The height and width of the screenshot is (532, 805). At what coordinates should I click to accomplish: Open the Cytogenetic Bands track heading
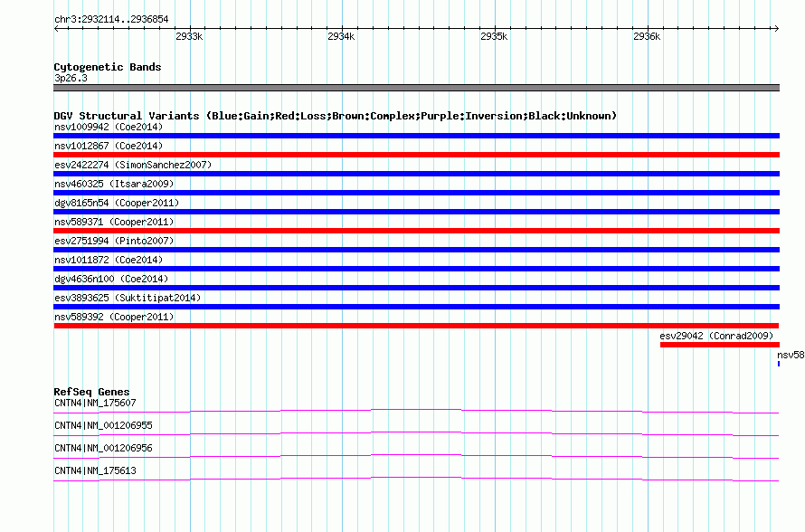[108, 67]
